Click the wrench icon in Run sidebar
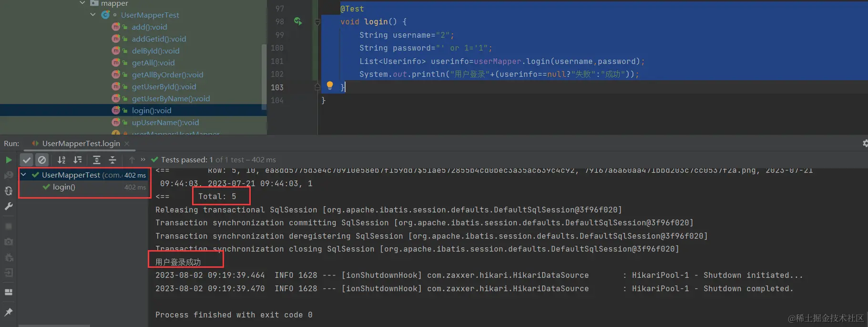 (x=9, y=207)
